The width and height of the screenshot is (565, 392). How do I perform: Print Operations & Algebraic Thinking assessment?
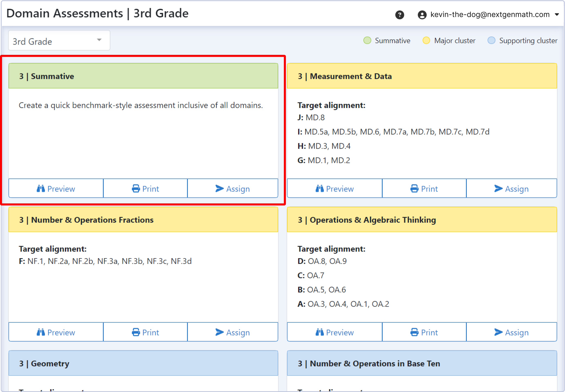coord(424,332)
